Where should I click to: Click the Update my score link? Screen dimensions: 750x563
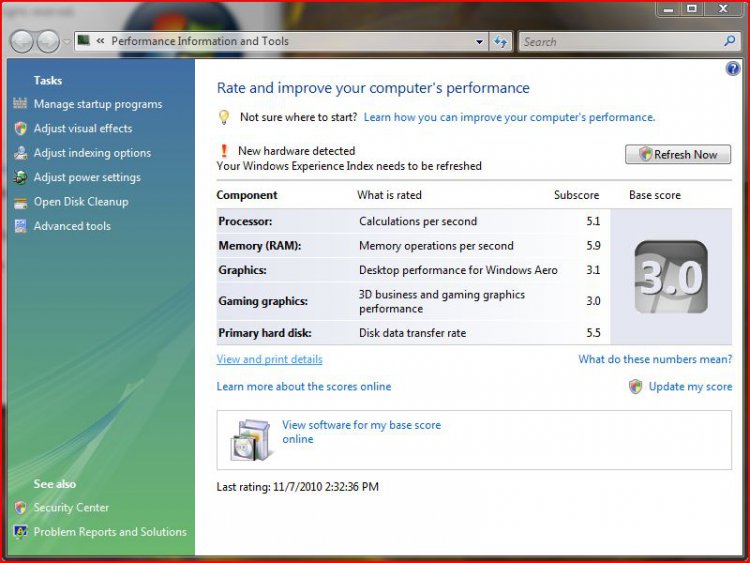690,386
